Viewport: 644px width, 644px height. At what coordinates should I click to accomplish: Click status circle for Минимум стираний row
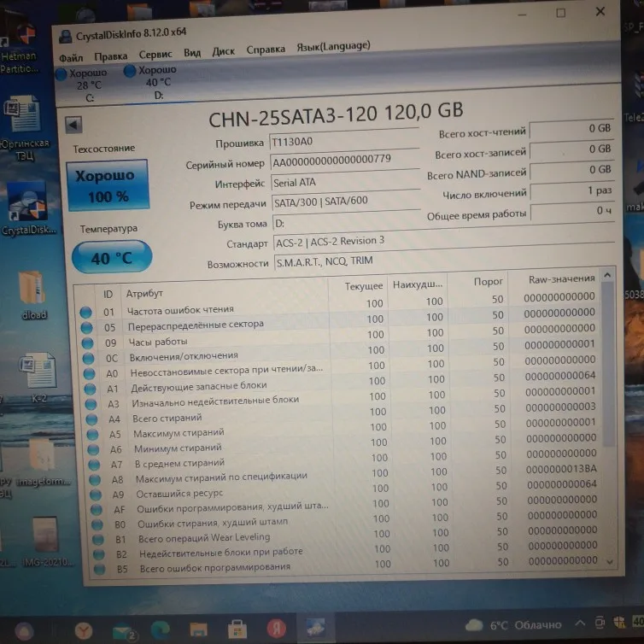pyautogui.click(x=93, y=450)
